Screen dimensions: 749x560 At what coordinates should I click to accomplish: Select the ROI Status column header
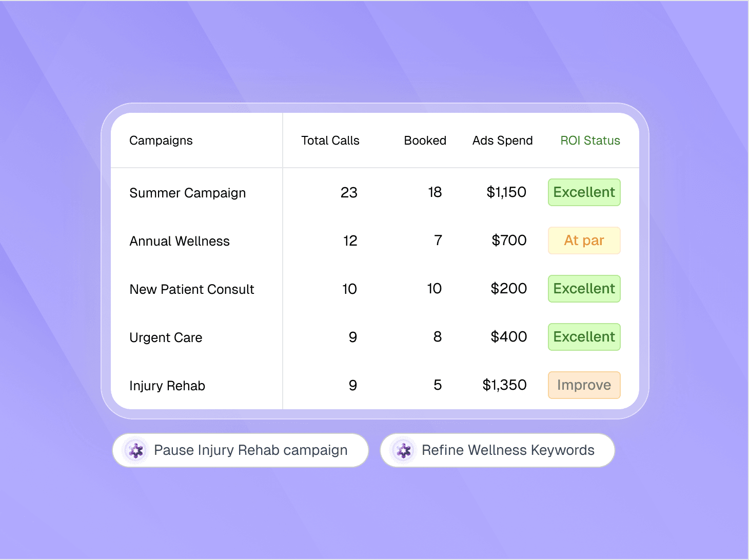click(590, 141)
